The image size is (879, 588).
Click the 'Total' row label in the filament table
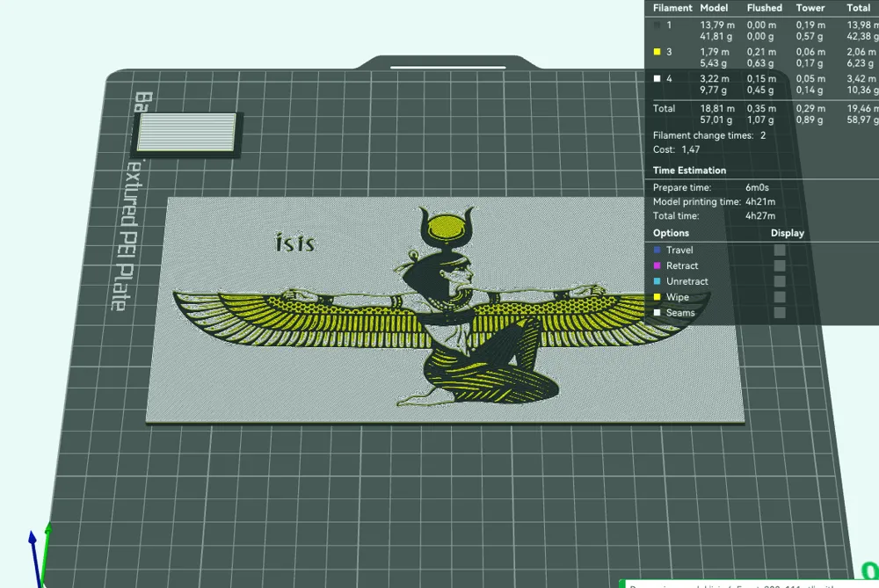[664, 108]
